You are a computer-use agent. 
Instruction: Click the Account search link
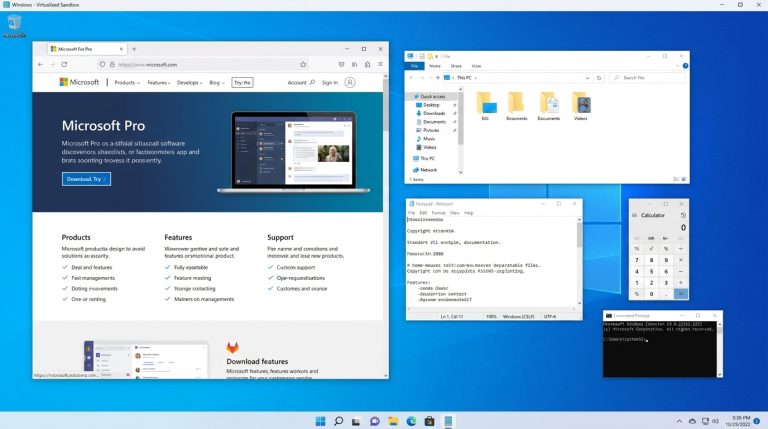coord(301,83)
